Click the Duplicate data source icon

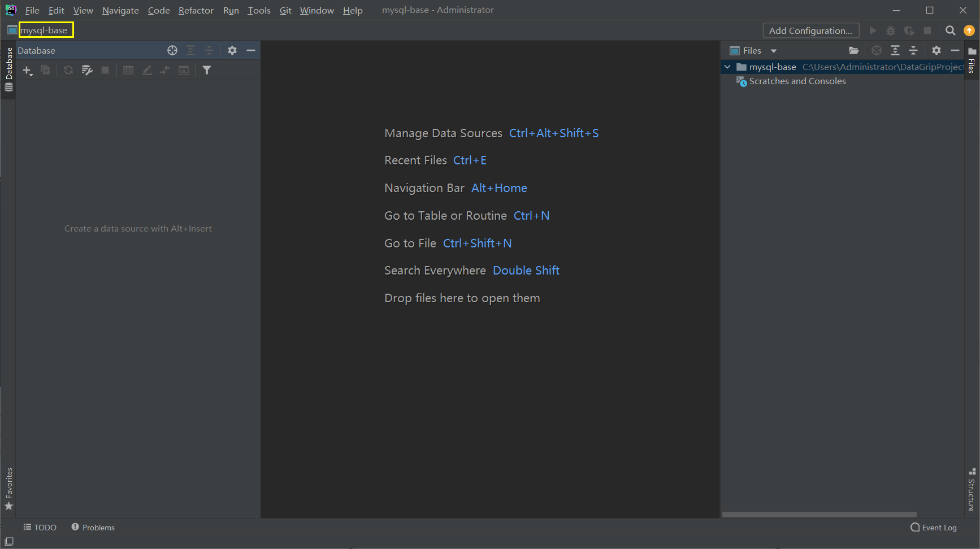(x=46, y=70)
